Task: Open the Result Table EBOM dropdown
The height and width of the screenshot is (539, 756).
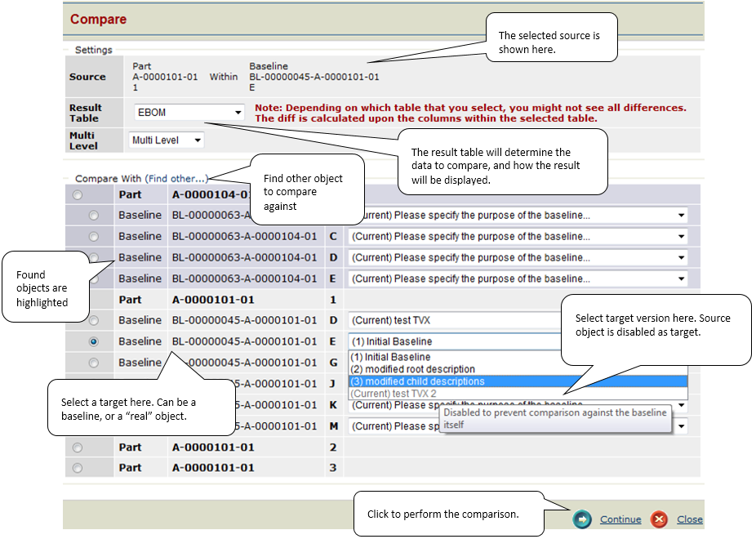Action: tap(189, 113)
